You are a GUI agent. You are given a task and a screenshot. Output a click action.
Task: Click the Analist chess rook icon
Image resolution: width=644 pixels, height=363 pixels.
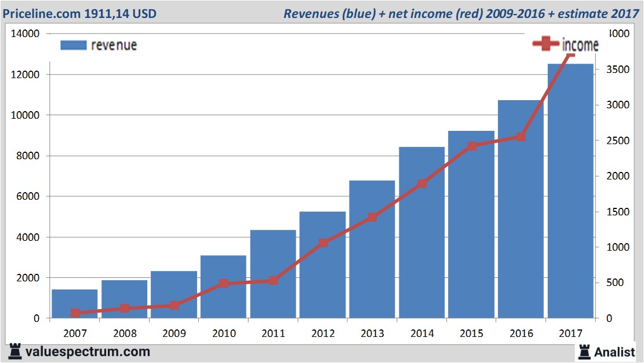[x=584, y=352]
